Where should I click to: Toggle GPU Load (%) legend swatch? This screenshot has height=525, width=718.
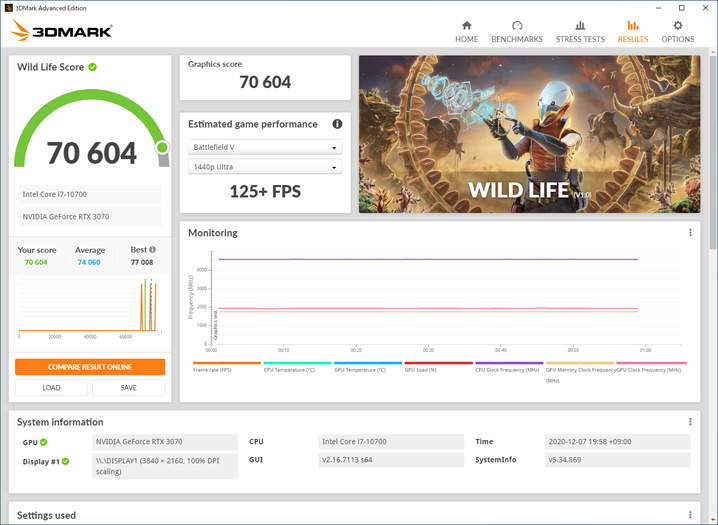click(x=438, y=363)
